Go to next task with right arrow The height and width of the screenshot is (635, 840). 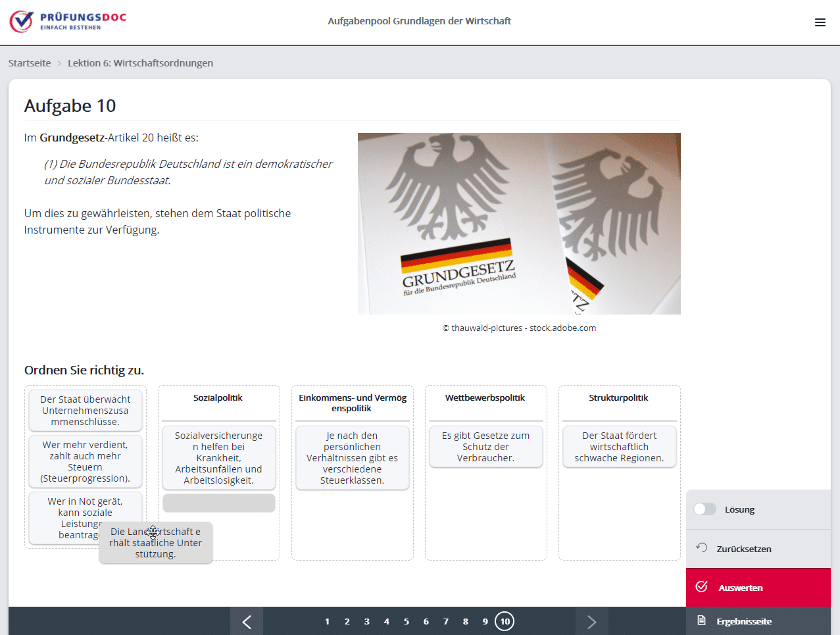[591, 622]
